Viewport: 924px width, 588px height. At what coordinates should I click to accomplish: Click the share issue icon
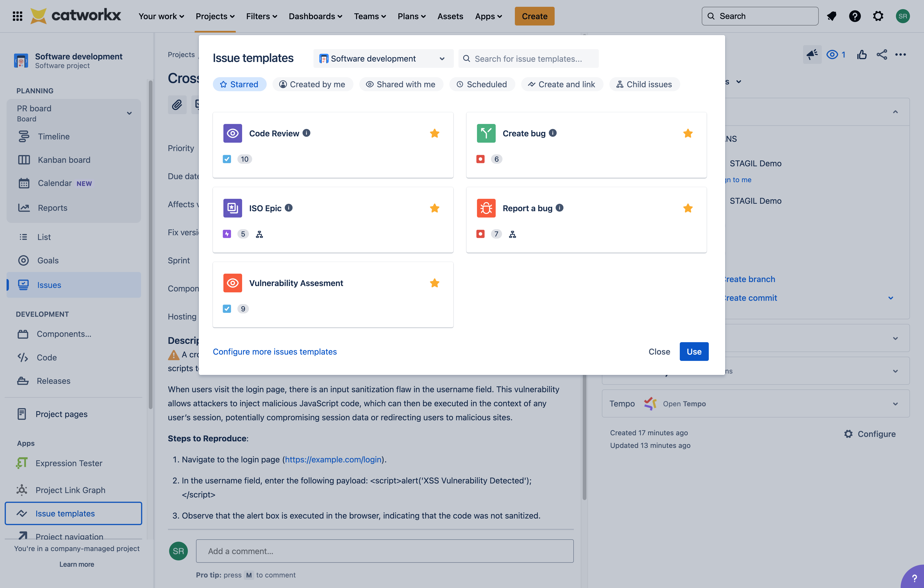tap(882, 54)
